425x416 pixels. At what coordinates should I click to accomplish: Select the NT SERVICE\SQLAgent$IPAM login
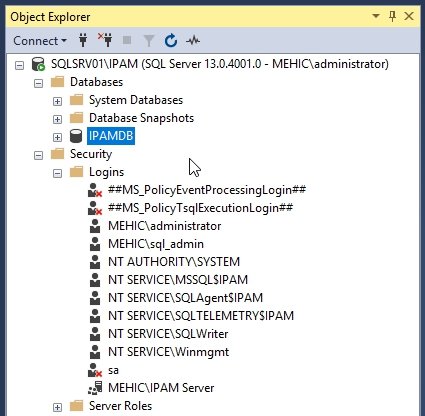click(185, 298)
